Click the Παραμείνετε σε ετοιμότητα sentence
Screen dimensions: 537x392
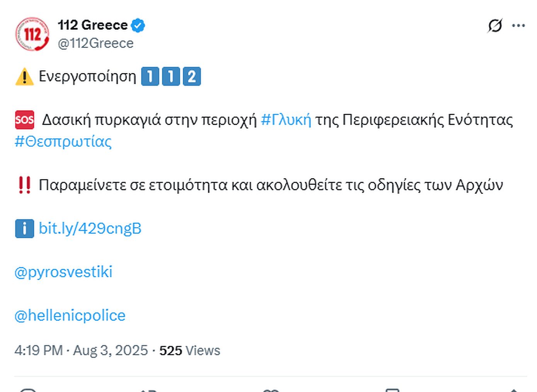click(x=270, y=185)
